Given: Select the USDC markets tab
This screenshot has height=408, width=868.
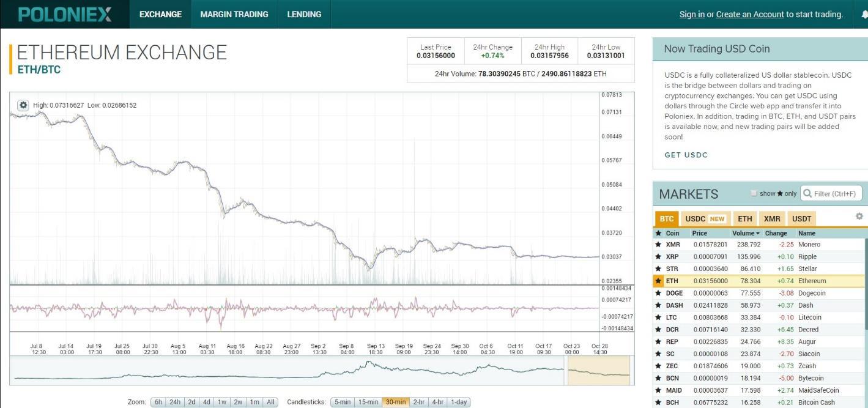Looking at the screenshot, I should click(x=705, y=218).
